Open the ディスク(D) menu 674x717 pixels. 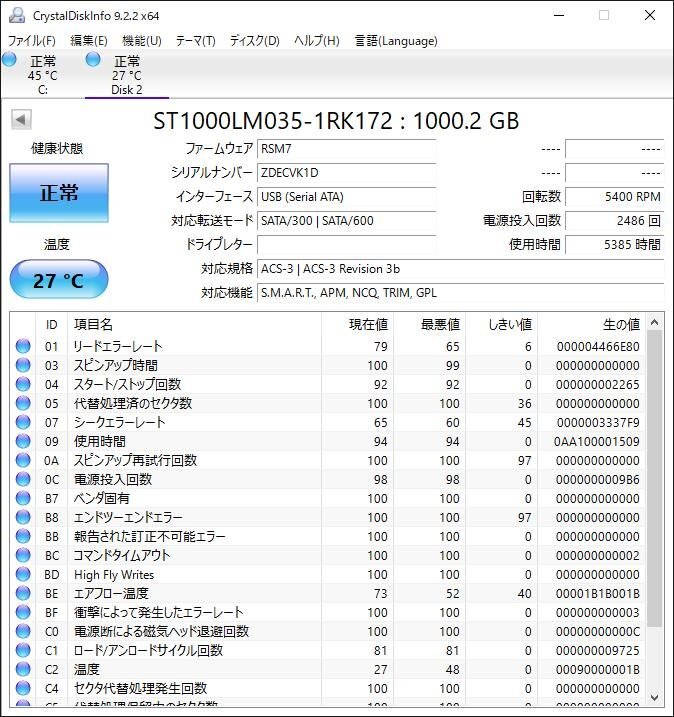coord(254,41)
